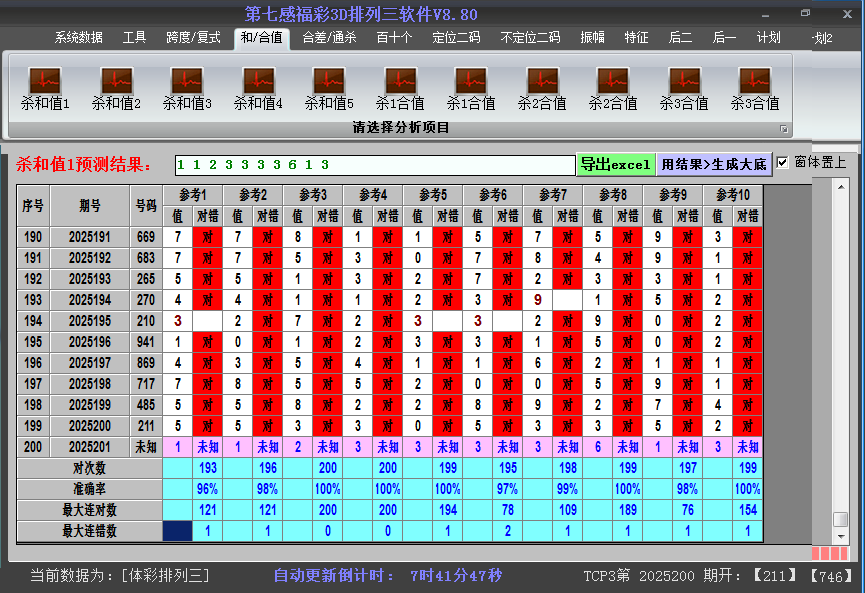Click the 【746】 status bar value
The image size is (865, 593).
tap(830, 576)
